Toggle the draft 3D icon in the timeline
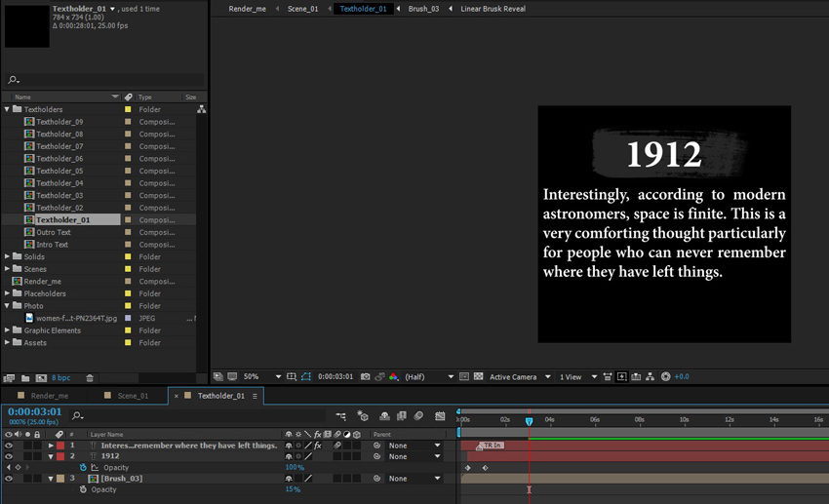Screen dimensions: 829x504 pos(363,416)
